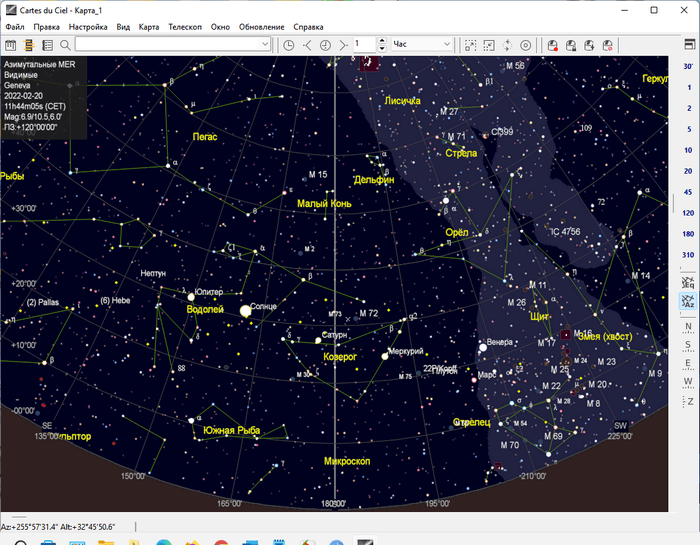The width and height of the screenshot is (700, 545).
Task: Open the object list toolbar icon
Action: pyautogui.click(x=47, y=45)
